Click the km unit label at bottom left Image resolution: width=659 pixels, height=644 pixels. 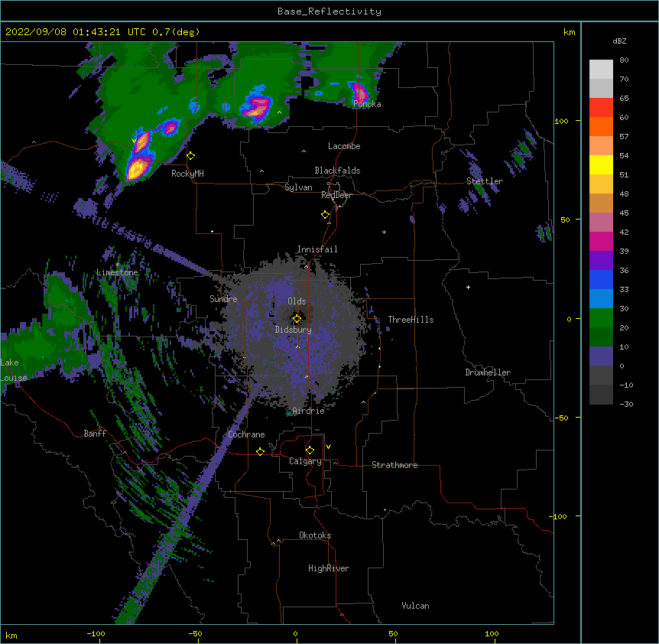point(11,635)
